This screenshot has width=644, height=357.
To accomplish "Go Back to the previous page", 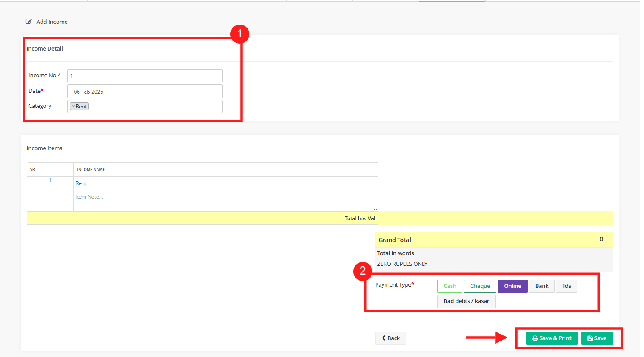I will pos(390,338).
